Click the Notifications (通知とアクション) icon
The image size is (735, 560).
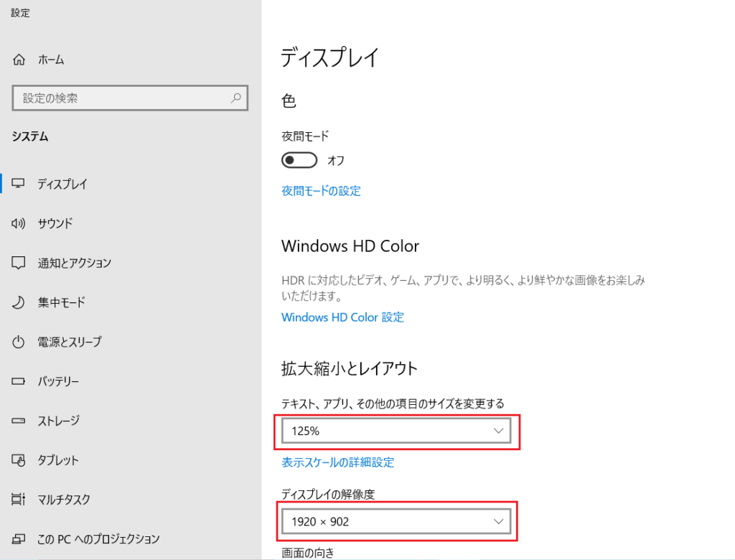[19, 263]
